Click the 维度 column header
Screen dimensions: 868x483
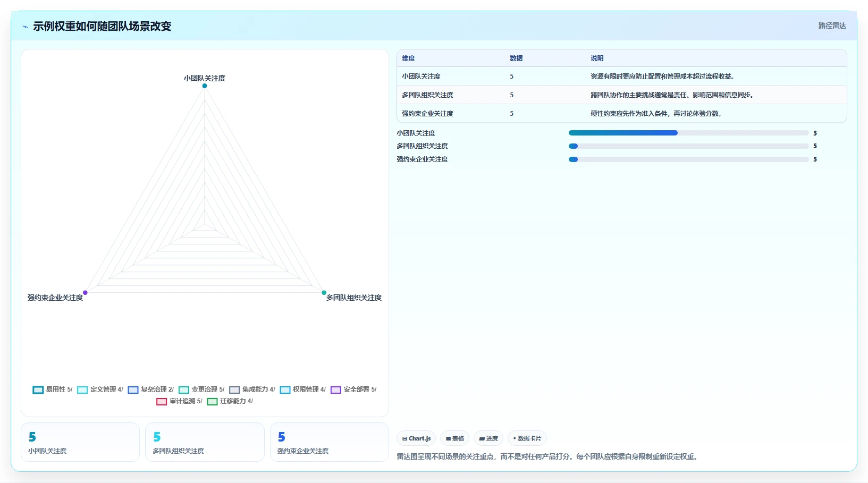pyautogui.click(x=408, y=58)
